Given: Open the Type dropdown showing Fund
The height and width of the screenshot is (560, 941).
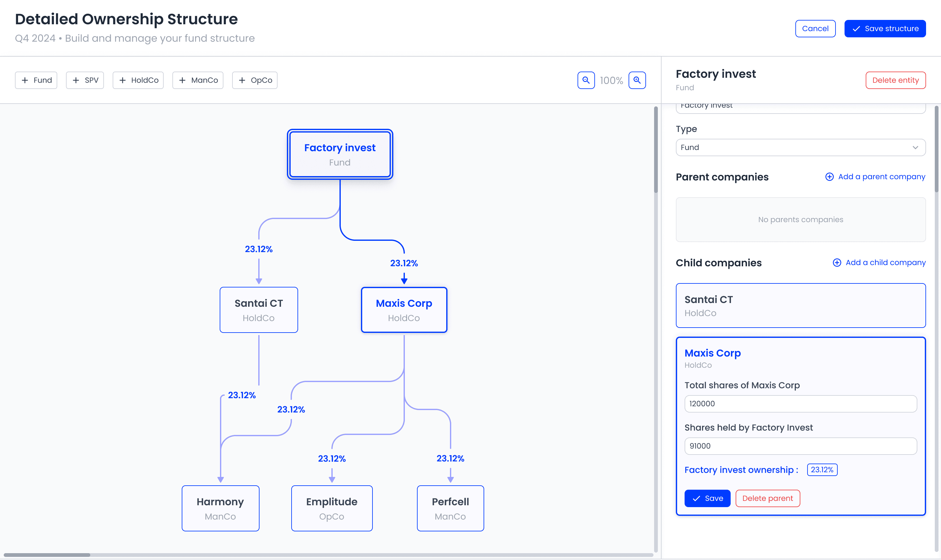Looking at the screenshot, I should 800,147.
